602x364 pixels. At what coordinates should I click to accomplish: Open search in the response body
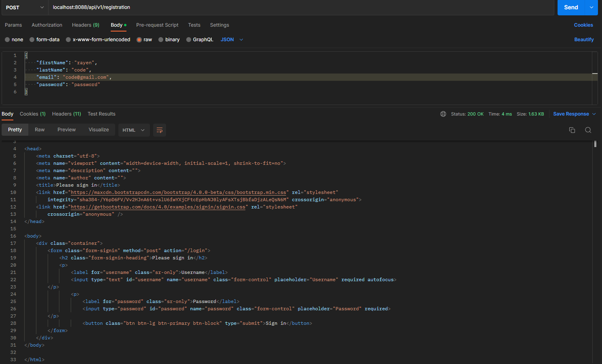(588, 130)
